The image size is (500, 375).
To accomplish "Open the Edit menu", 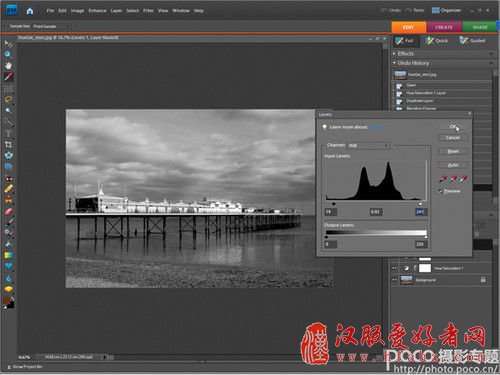I will tap(62, 11).
